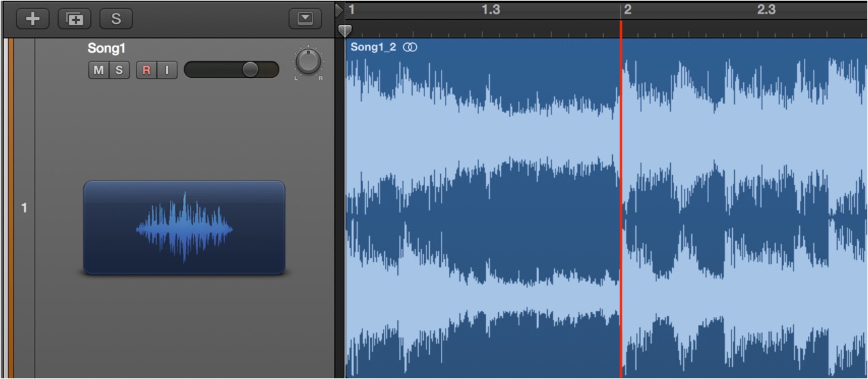
Task: Mute the Song1 track
Action: coord(98,70)
